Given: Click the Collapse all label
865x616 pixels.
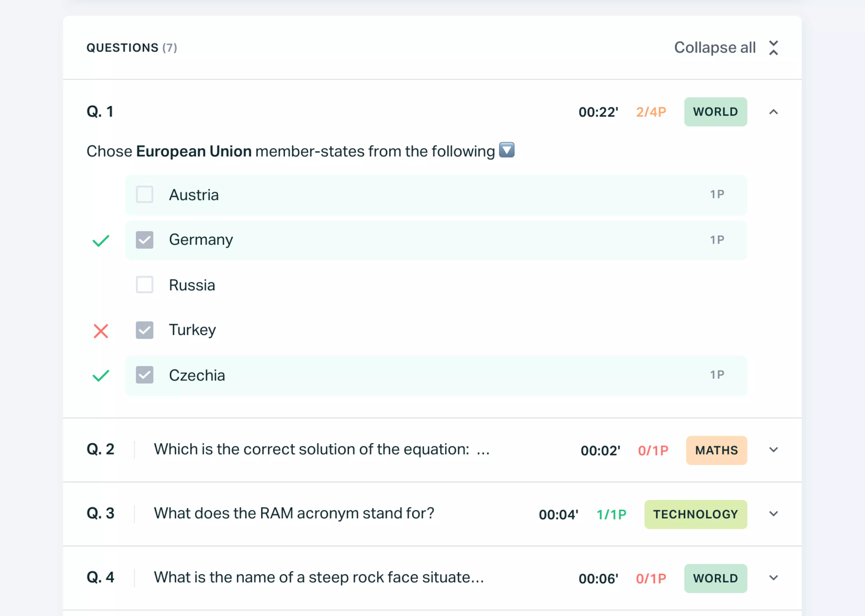Looking at the screenshot, I should [x=714, y=47].
